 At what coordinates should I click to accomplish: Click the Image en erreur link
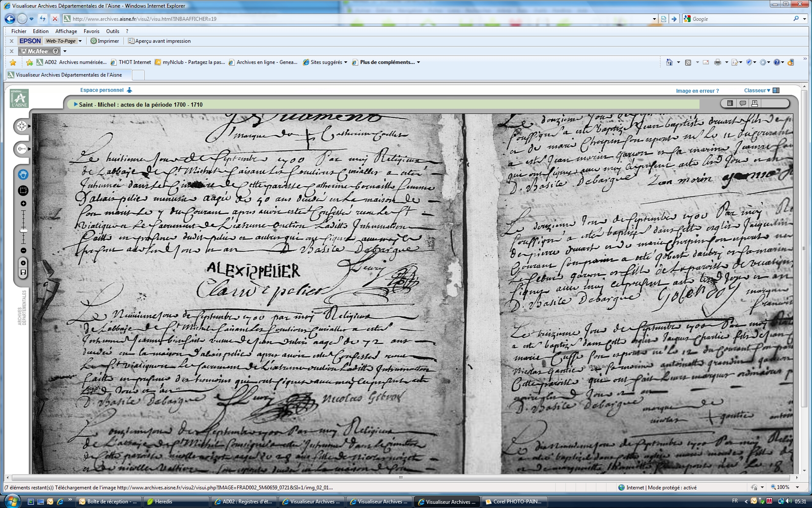[x=697, y=91]
